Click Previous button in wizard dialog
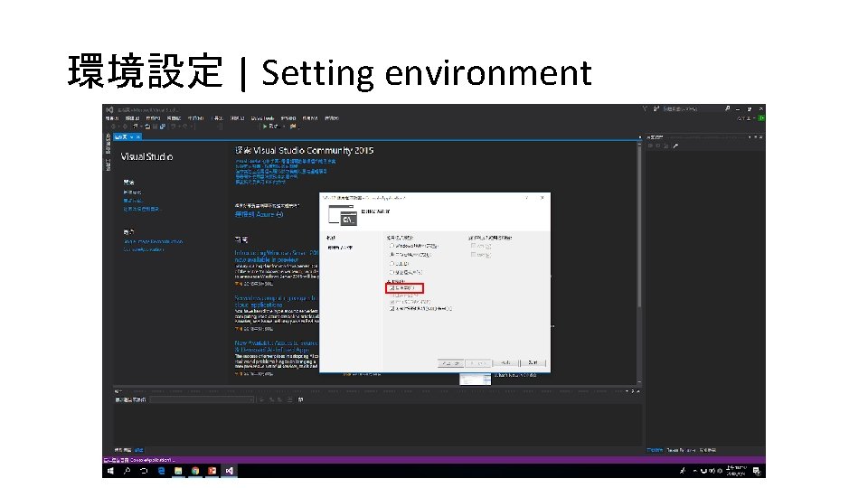 450,363
